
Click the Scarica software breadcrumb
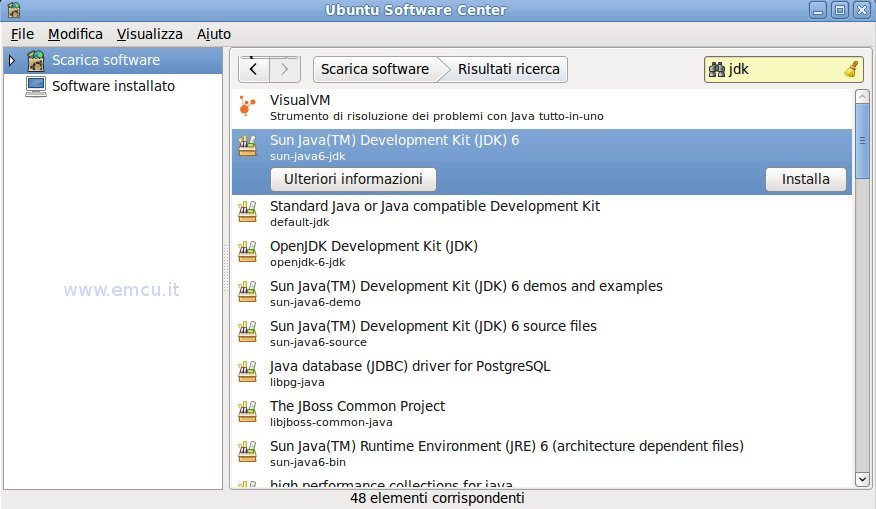pos(375,69)
